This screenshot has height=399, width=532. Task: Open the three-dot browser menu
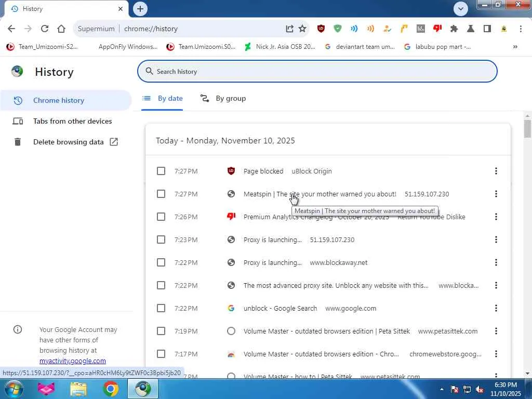(x=521, y=29)
